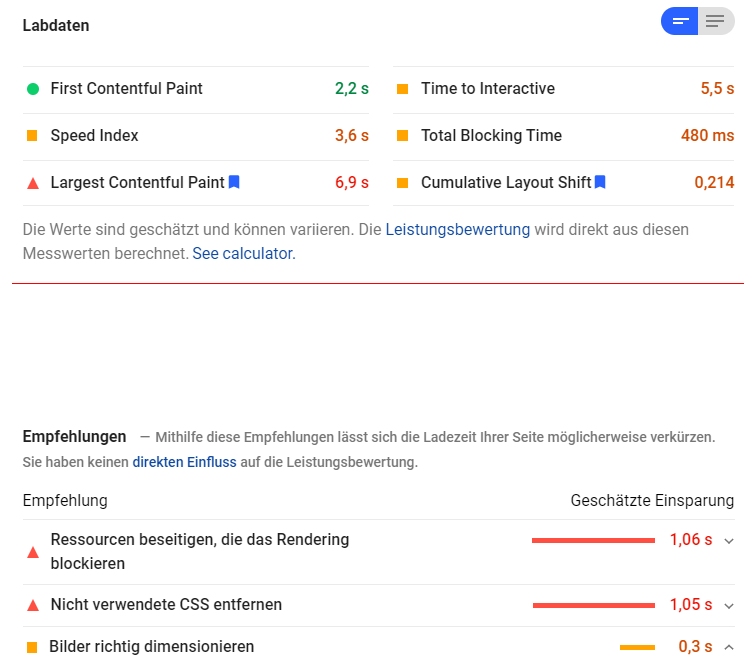
Task: Click the Cumulative Layout Shift metric label
Action: (506, 182)
